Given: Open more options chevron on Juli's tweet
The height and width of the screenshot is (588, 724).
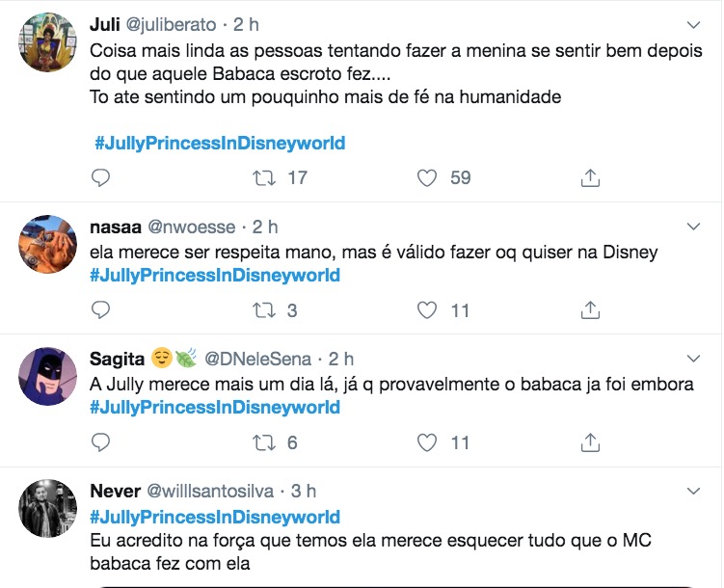Looking at the screenshot, I should (693, 23).
